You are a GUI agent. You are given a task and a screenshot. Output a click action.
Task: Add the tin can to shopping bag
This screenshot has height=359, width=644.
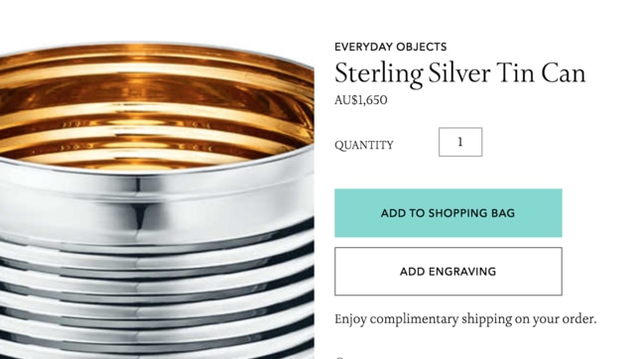click(449, 213)
